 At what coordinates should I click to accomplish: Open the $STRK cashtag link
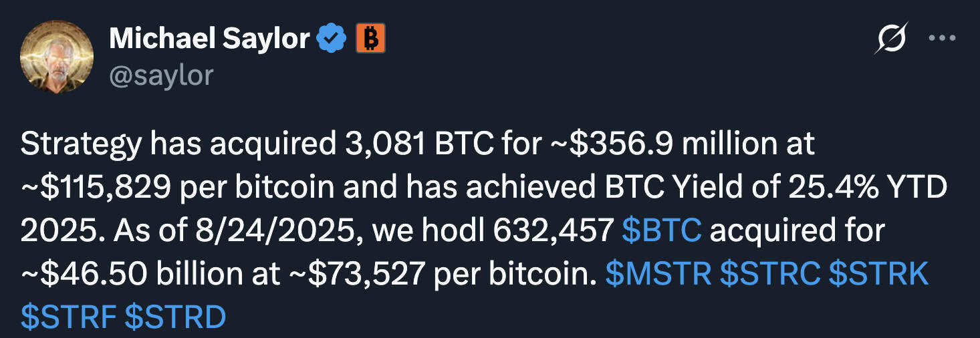pyautogui.click(x=879, y=273)
